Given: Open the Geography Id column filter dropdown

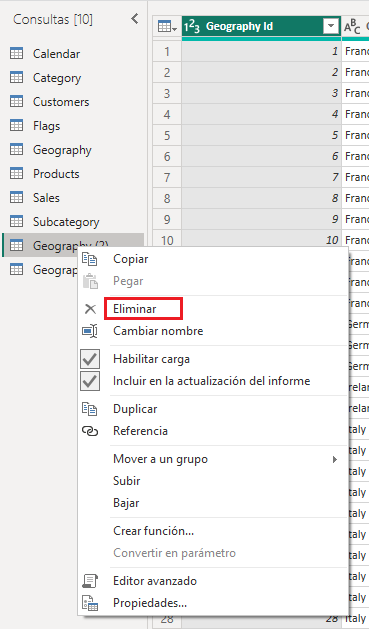Looking at the screenshot, I should [x=331, y=27].
